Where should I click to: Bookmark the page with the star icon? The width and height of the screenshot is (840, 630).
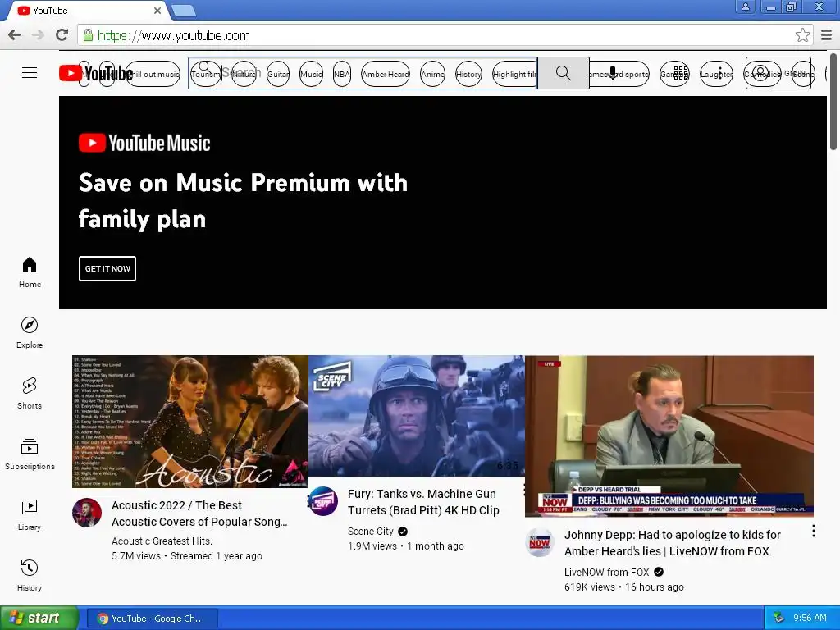coord(802,35)
